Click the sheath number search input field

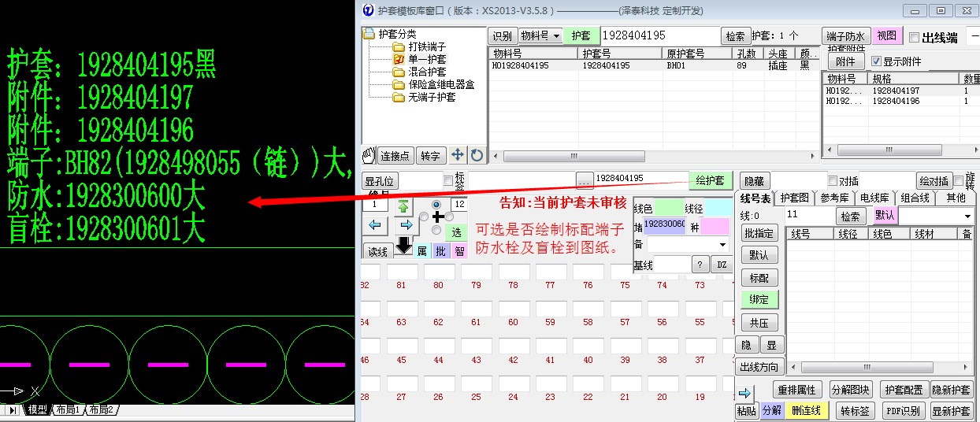coord(659,36)
